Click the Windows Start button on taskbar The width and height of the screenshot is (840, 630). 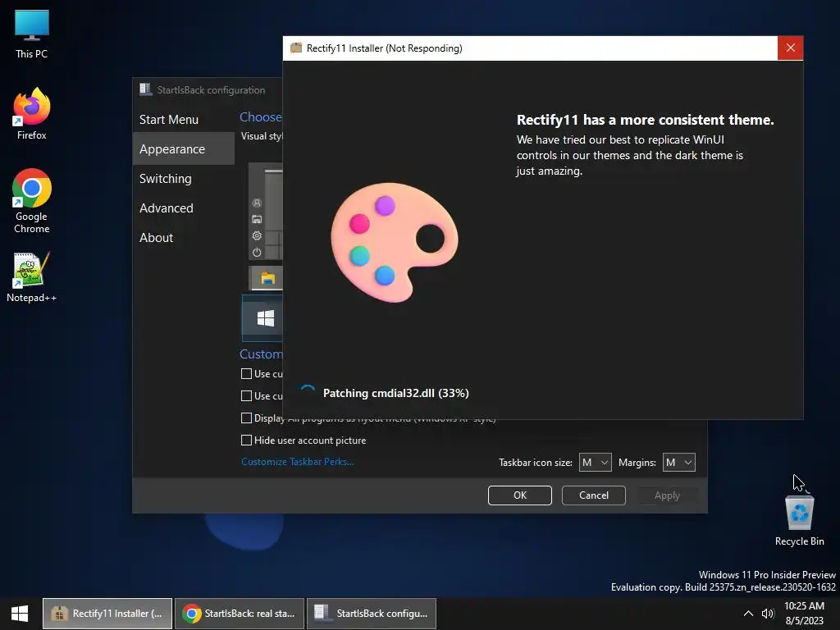20,614
